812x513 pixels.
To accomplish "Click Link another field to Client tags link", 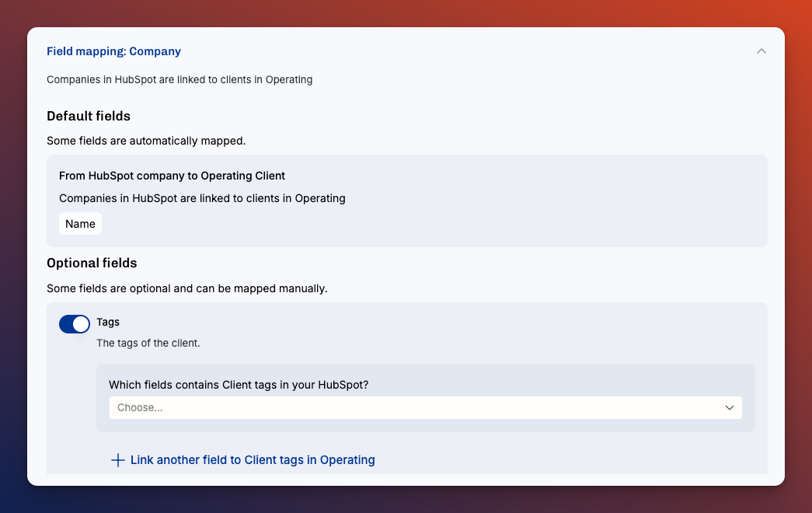I will [x=252, y=460].
